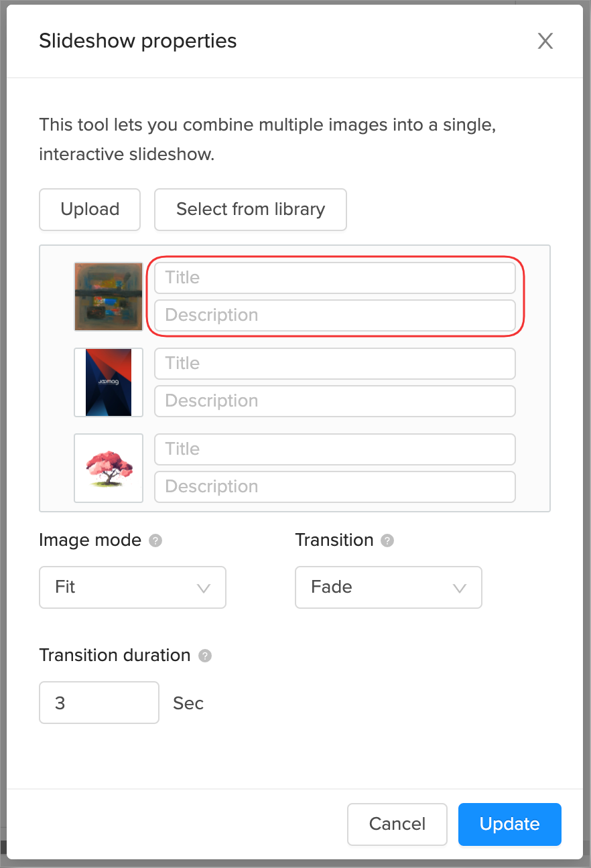Close the Slideshow properties dialog
This screenshot has width=591, height=868.
(545, 42)
